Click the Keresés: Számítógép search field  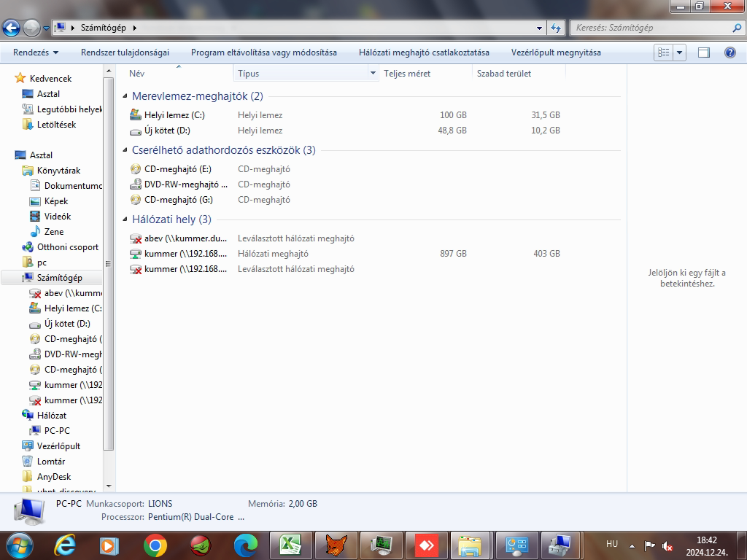pyautogui.click(x=649, y=28)
